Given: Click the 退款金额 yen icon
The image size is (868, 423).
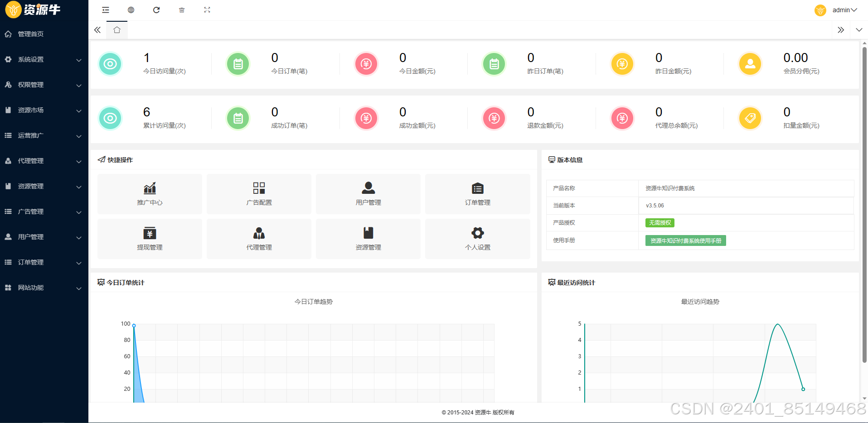Looking at the screenshot, I should pyautogui.click(x=494, y=118).
